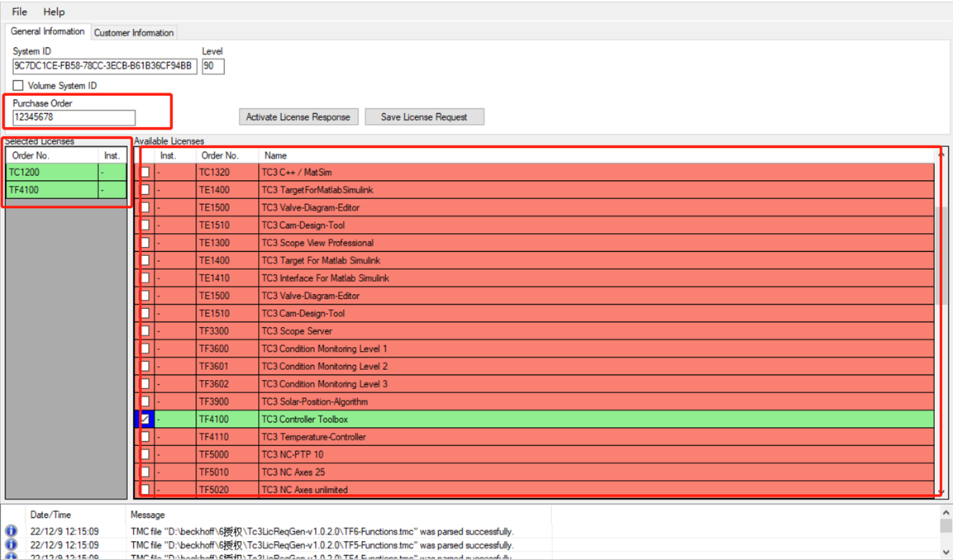Enable the TF3601 Condition Monitoring Level 2 checkbox

pos(145,366)
